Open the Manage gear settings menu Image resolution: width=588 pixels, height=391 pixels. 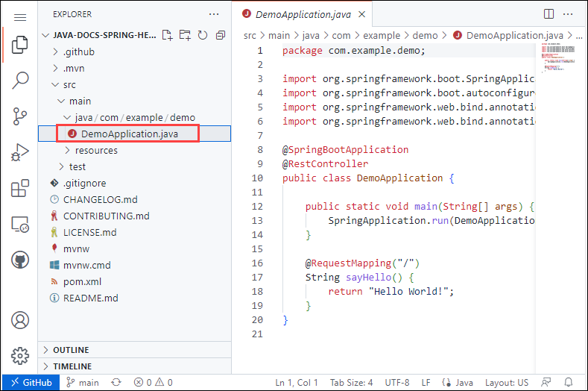click(20, 355)
